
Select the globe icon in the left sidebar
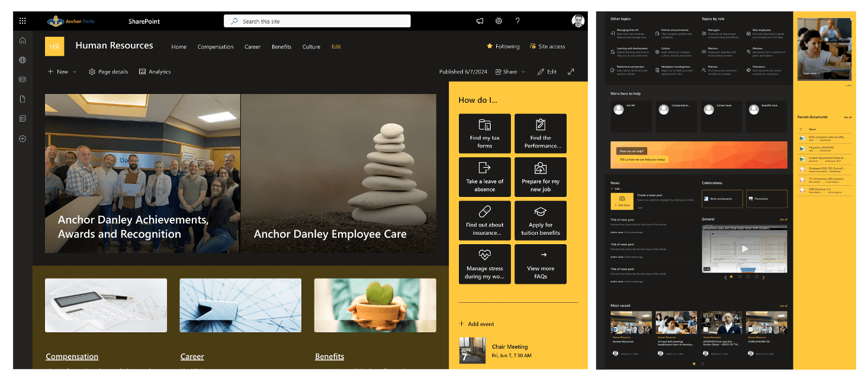coord(22,59)
